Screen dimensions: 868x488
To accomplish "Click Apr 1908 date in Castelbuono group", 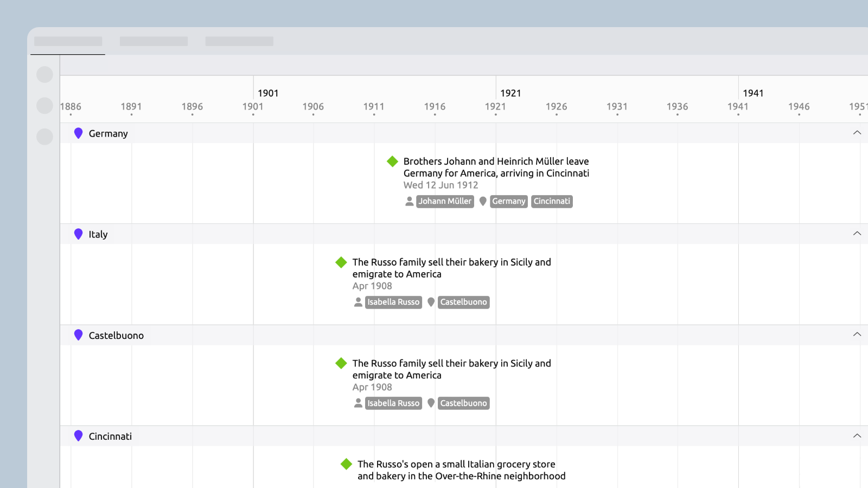I will tap(372, 387).
